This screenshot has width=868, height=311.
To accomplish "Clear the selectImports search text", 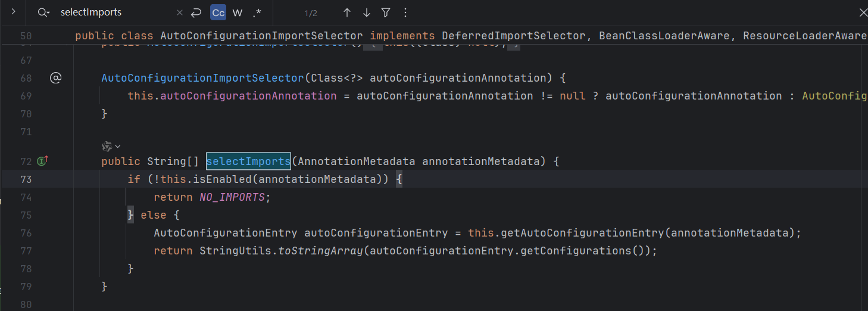I will (x=180, y=13).
